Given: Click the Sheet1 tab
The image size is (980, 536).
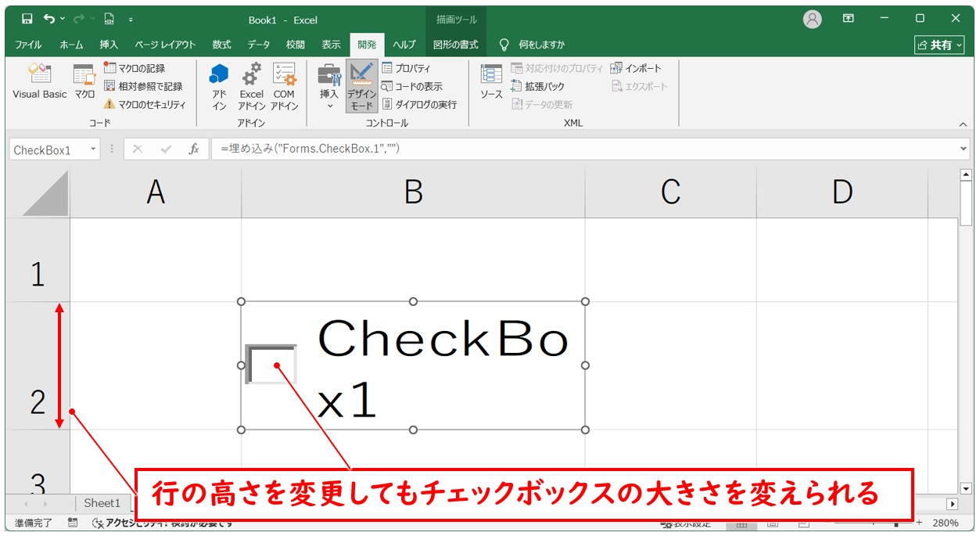Looking at the screenshot, I should (x=102, y=503).
